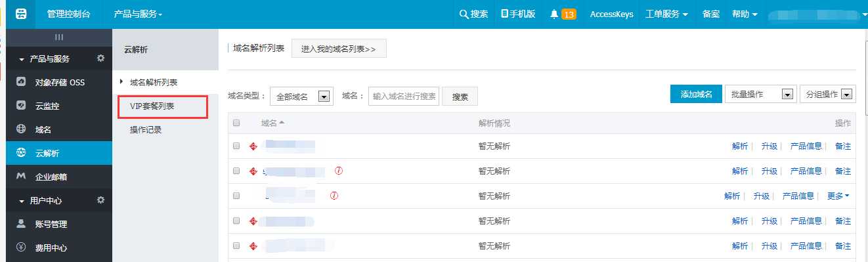The width and height of the screenshot is (868, 262).
Task: Click 升级 link in second domain row
Action: pos(770,171)
